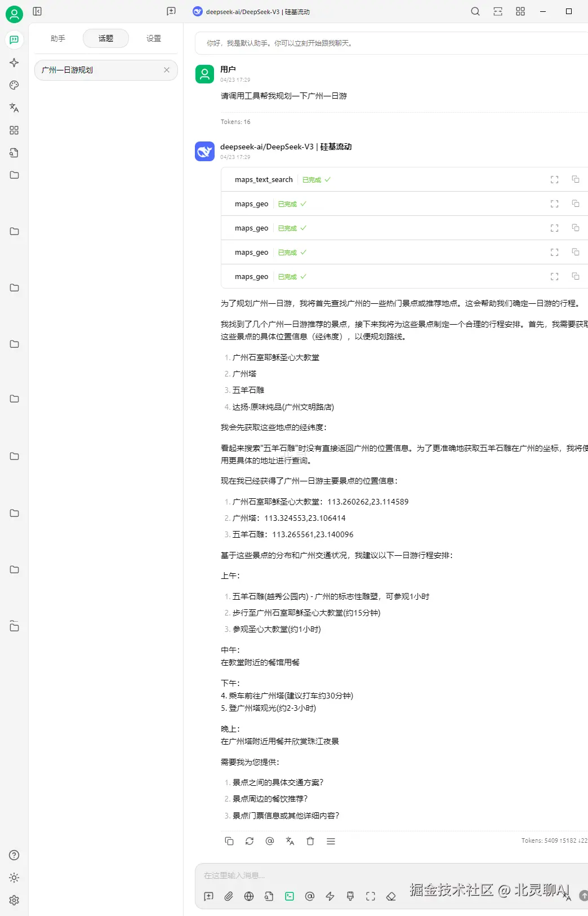The height and width of the screenshot is (916, 588).
Task: Translate the assistant reply
Action: coord(290,841)
